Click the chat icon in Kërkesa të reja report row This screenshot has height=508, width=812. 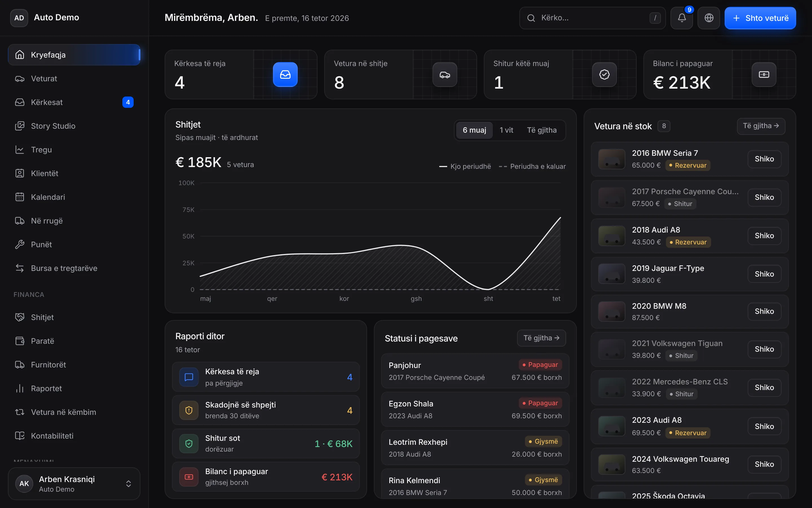point(189,377)
